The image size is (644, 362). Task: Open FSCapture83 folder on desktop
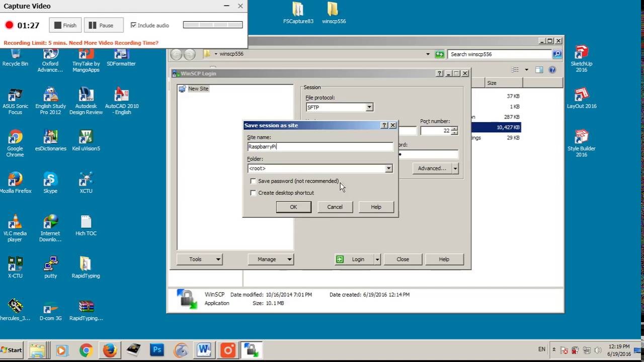[298, 14]
